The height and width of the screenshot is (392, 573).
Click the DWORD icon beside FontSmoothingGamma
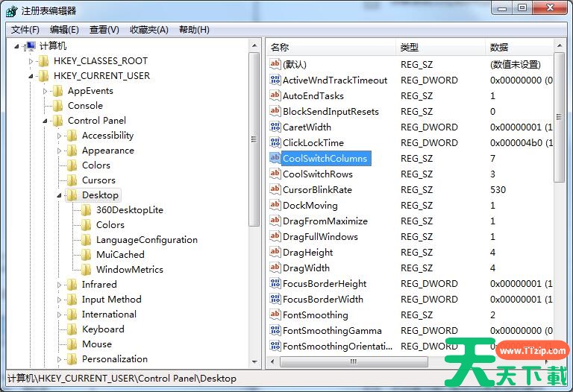point(275,330)
